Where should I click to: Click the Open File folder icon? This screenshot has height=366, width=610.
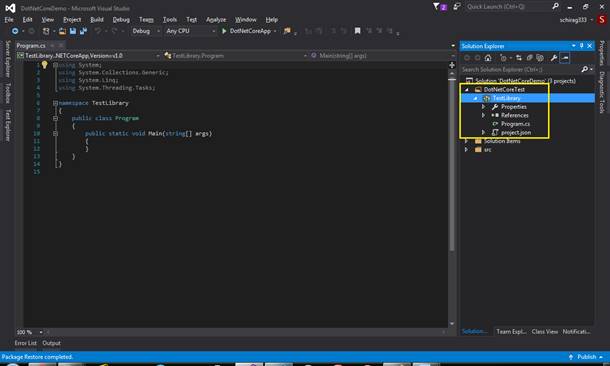tap(62, 31)
